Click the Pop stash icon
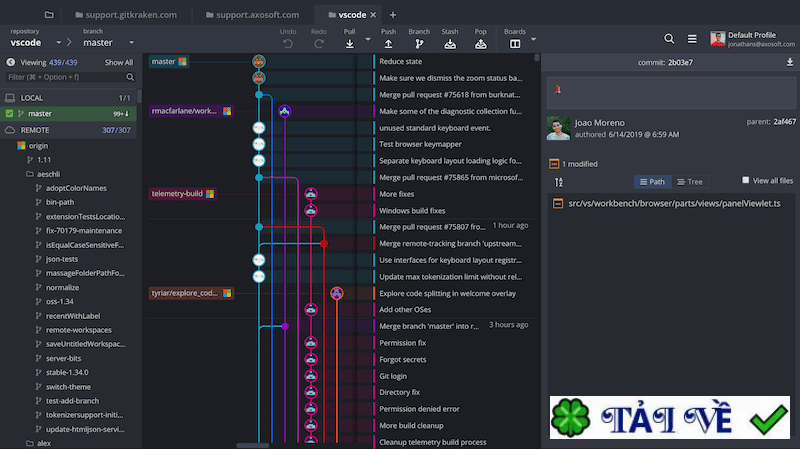This screenshot has height=449, width=800. pos(481,43)
